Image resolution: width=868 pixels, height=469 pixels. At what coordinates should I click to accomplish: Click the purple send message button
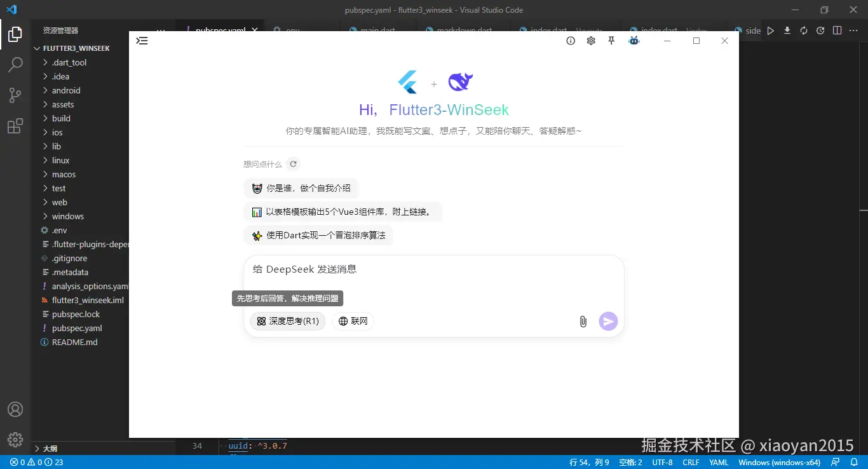tap(608, 322)
